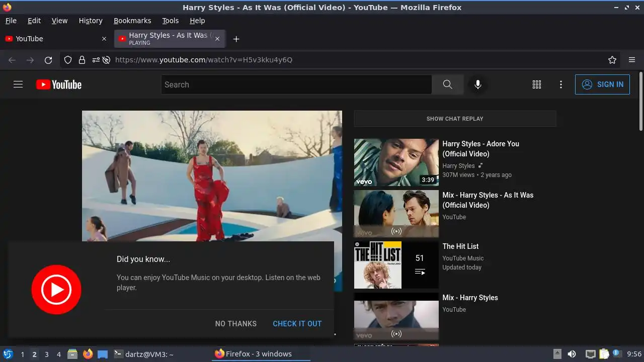The image size is (644, 362).
Task: Click SHOW CHAT REPLAY button
Action: [x=455, y=119]
